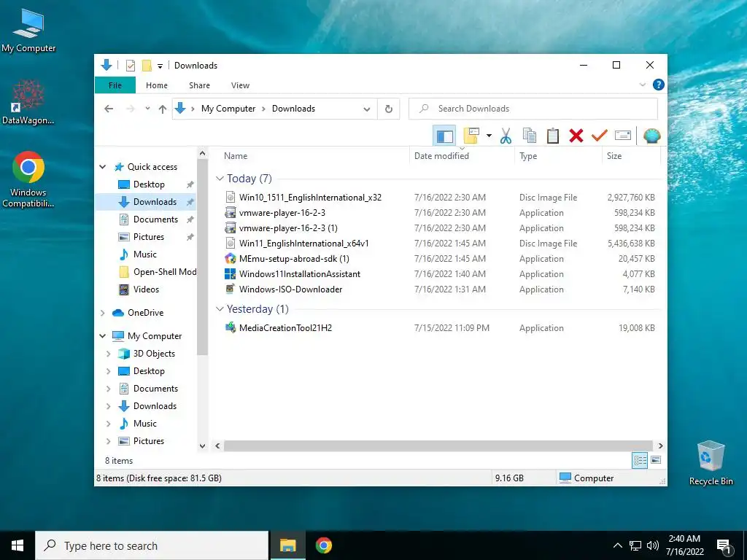Click the folder options toolbar icon
The width and height of the screenshot is (747, 560).
click(471, 136)
